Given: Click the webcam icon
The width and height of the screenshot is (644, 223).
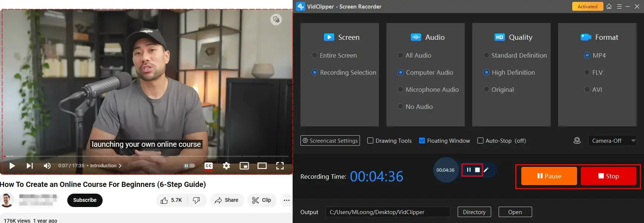Looking at the screenshot, I should [x=577, y=140].
